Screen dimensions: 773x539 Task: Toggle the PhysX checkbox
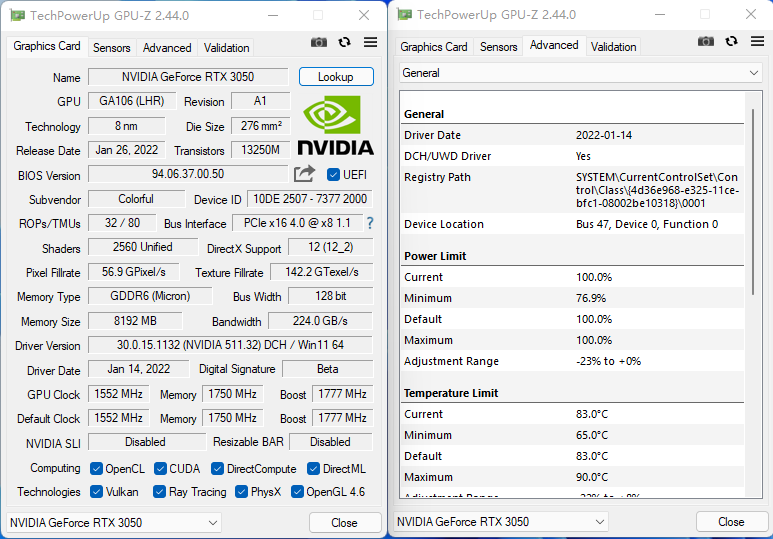(241, 492)
